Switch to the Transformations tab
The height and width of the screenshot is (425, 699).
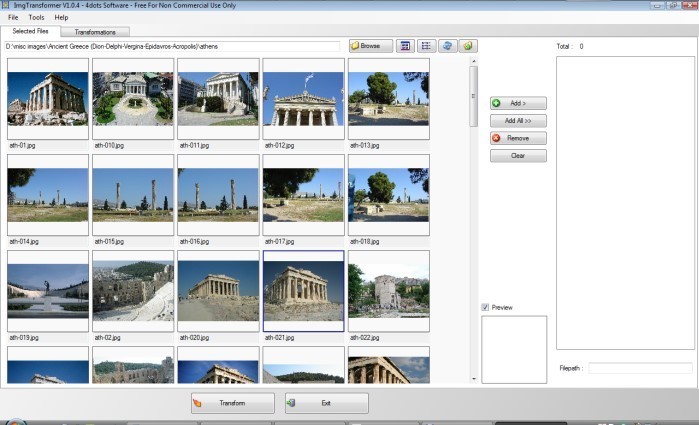point(95,32)
